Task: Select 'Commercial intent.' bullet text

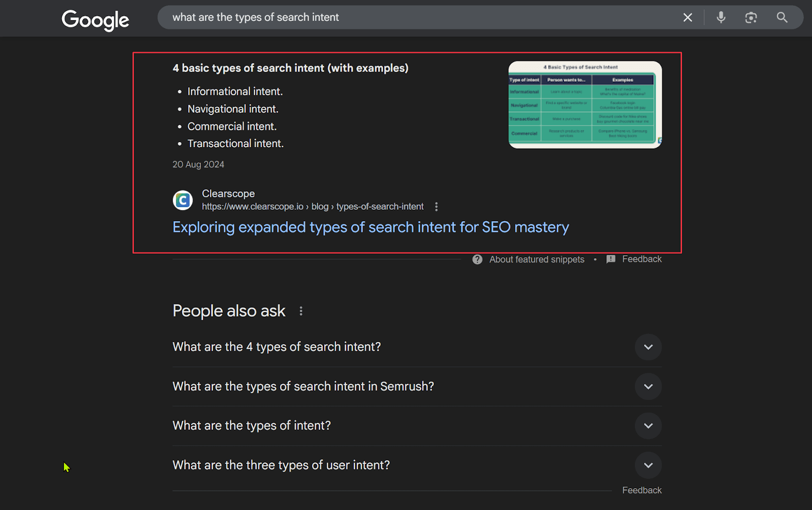Action: (232, 126)
